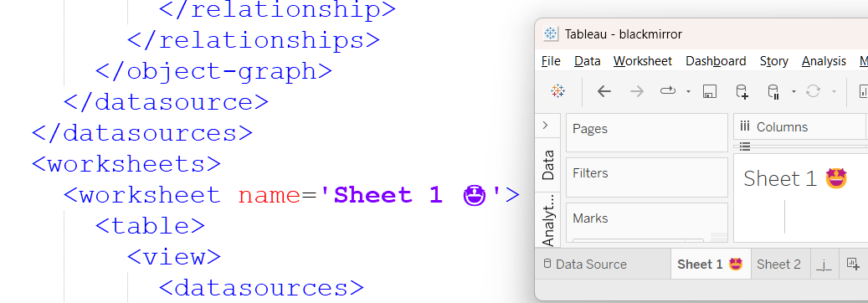Screen dimensions: 868x303
Task: Click the rows-lines icon below Columns
Action: click(745, 146)
